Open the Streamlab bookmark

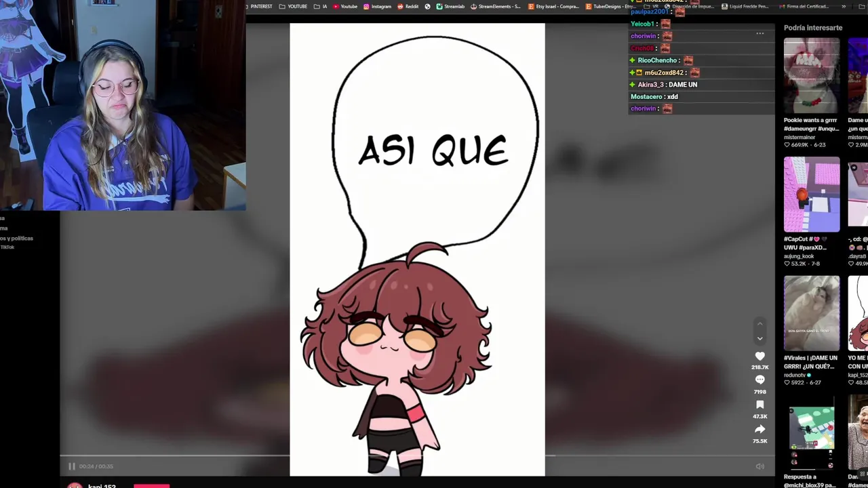[x=450, y=7]
